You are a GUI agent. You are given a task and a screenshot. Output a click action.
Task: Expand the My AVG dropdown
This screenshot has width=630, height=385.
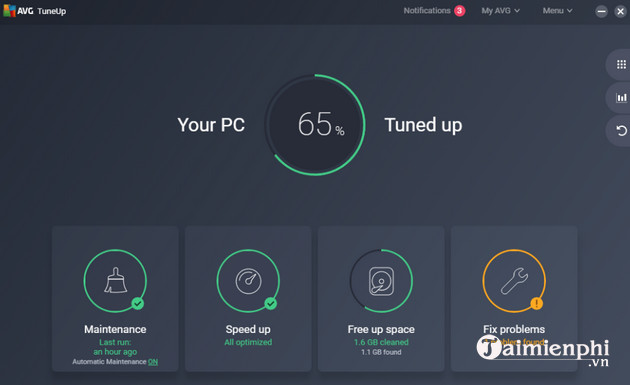pos(501,11)
